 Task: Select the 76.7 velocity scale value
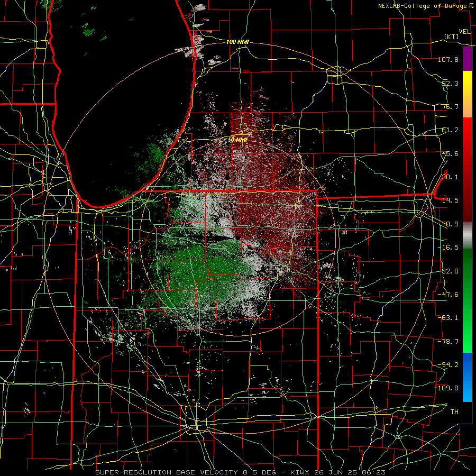[x=450, y=106]
